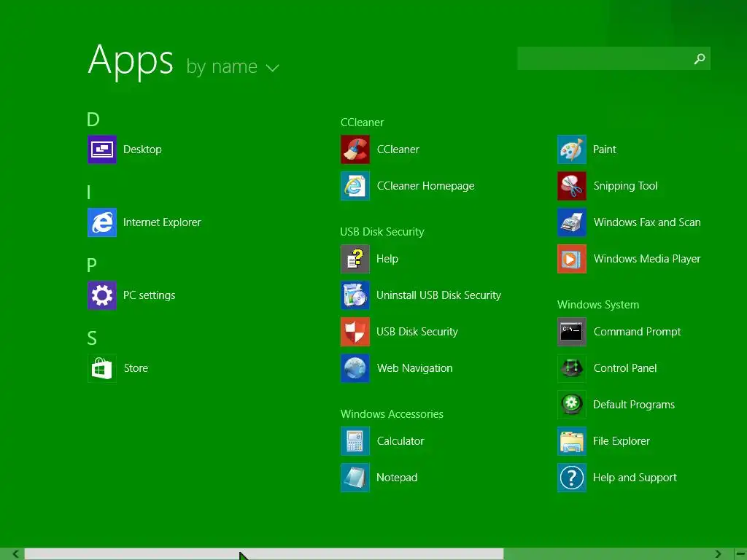Click the 'CCleaner Homepage' label
The height and width of the screenshot is (560, 747).
click(x=425, y=186)
